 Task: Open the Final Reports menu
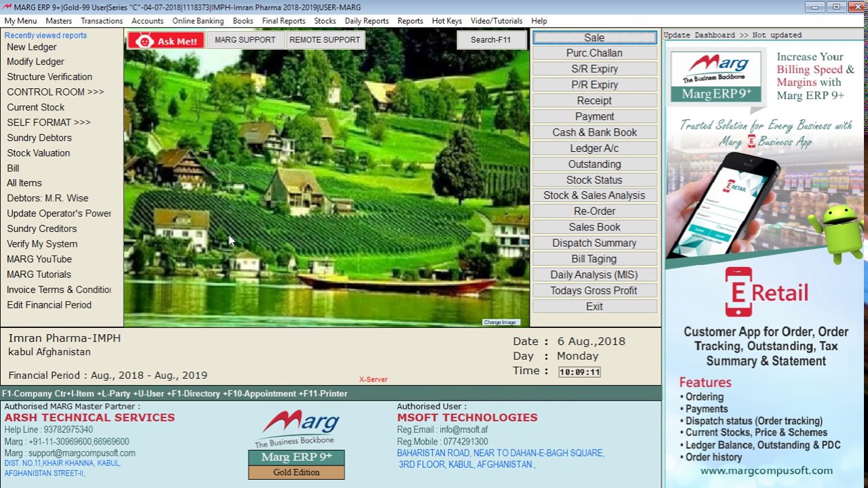(283, 21)
